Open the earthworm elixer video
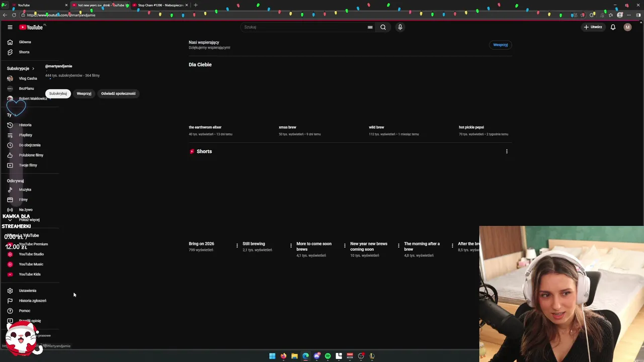644x362 pixels. click(205, 127)
